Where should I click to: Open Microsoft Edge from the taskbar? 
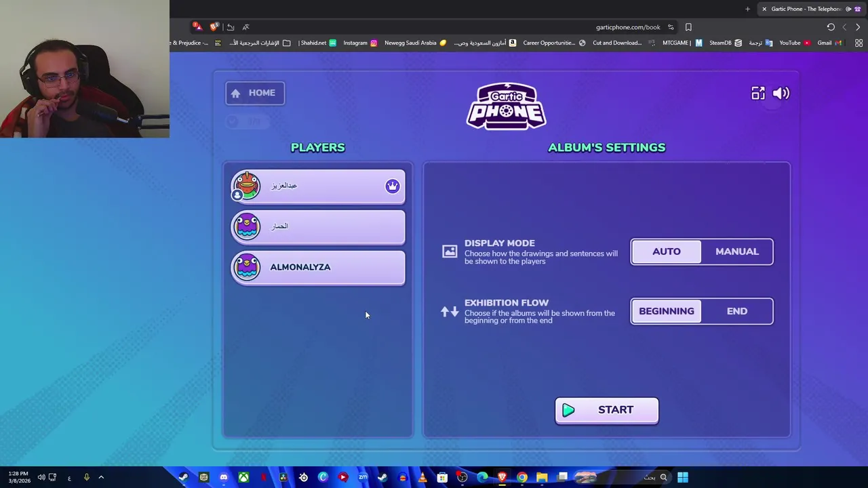point(482,477)
